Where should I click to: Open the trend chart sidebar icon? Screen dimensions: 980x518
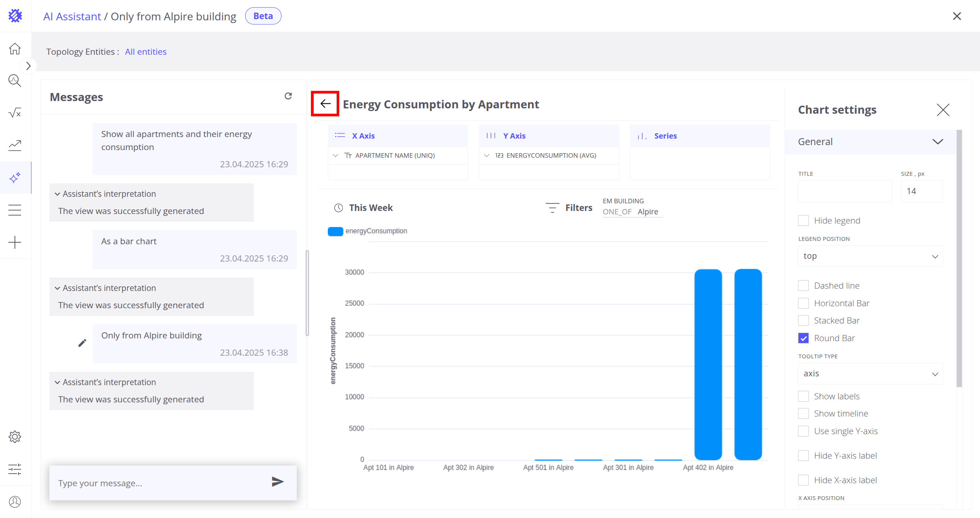click(15, 145)
